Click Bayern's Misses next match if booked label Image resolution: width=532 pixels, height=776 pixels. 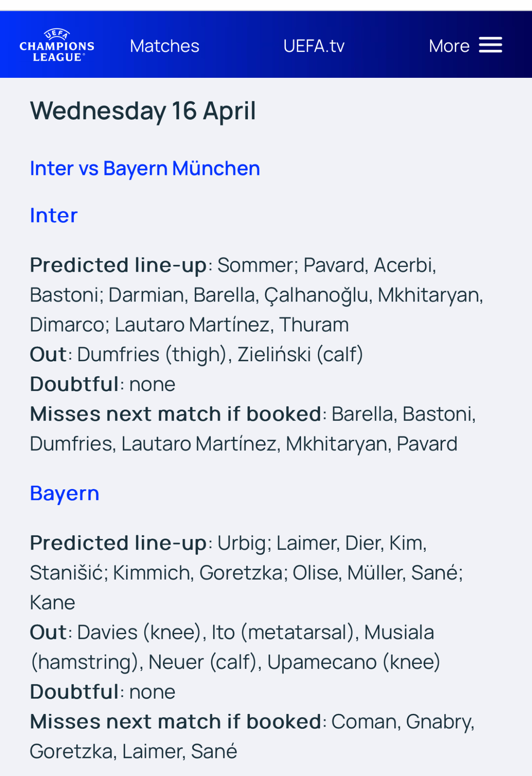176,722
